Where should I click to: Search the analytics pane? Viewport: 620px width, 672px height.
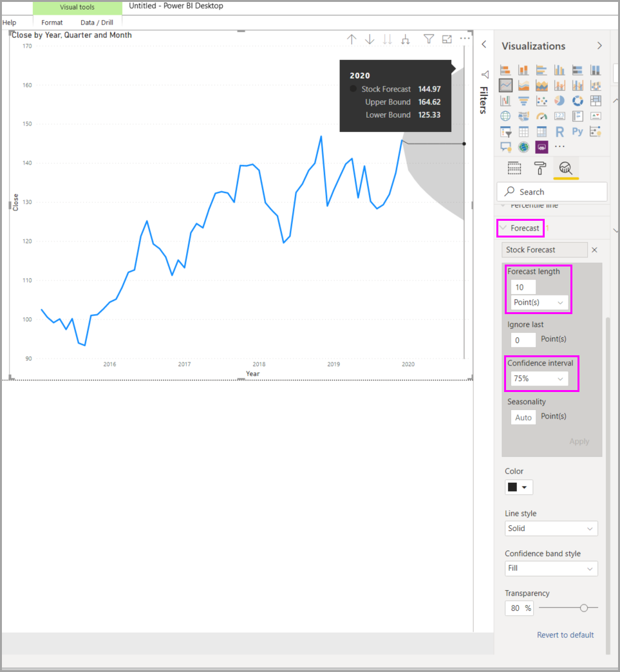(552, 192)
